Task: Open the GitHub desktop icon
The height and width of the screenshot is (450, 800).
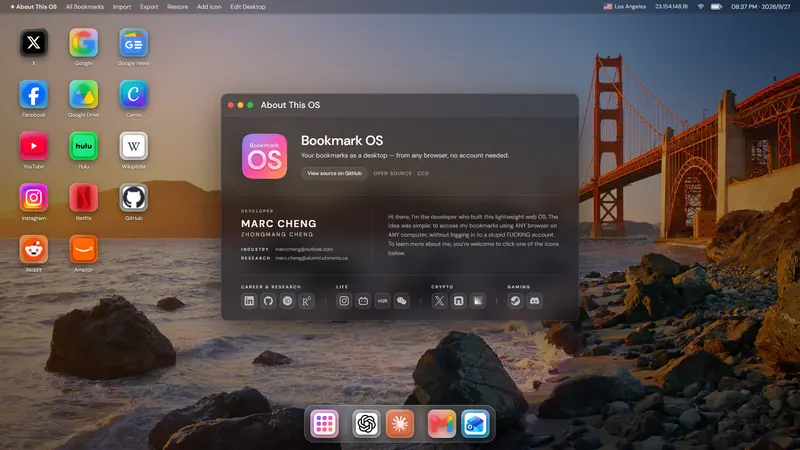Action: 134,197
